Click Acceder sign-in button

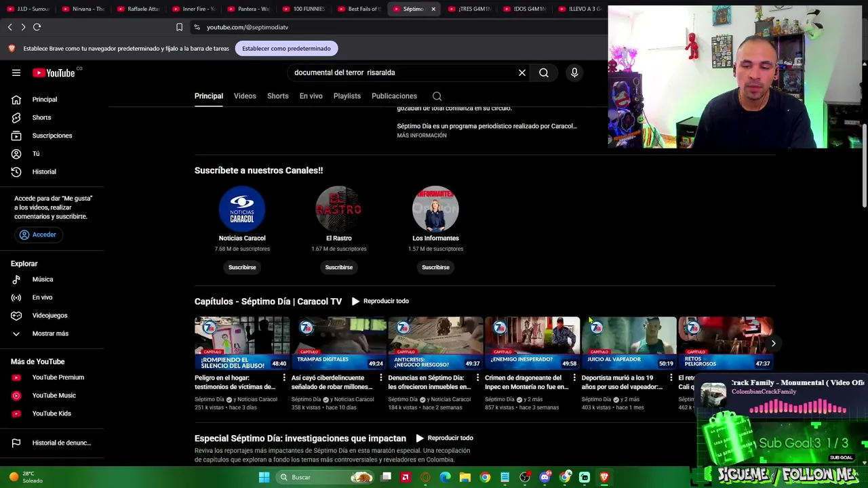(x=38, y=235)
